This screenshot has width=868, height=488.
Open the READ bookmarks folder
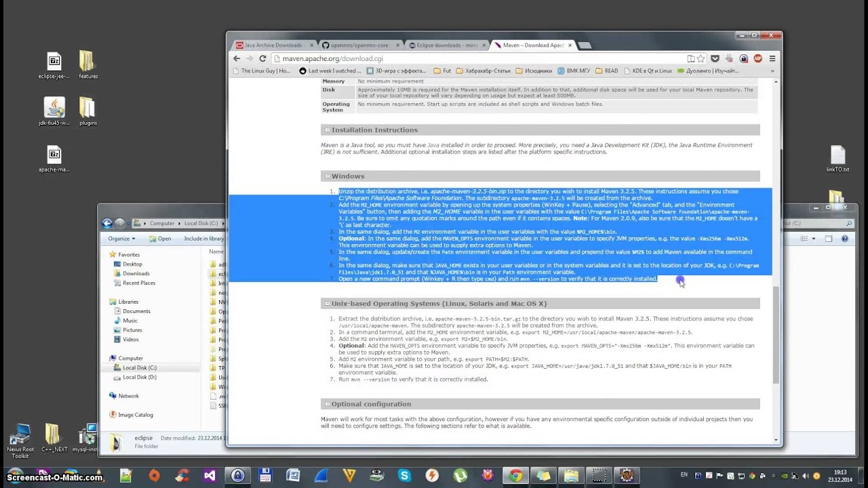(606, 70)
